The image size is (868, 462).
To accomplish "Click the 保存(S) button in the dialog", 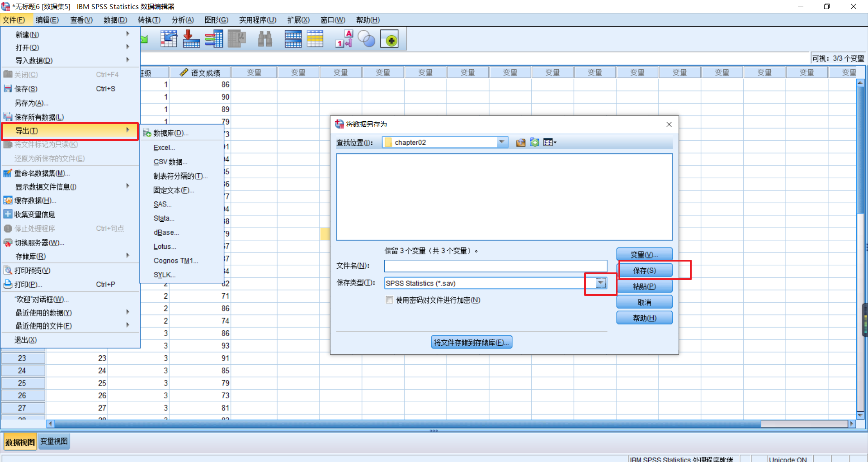I will (x=644, y=271).
